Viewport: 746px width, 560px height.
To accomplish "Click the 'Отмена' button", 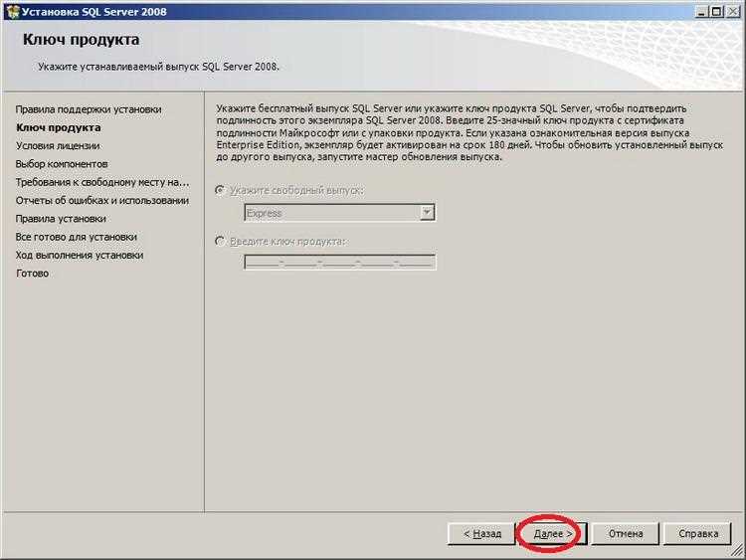I will (x=626, y=534).
